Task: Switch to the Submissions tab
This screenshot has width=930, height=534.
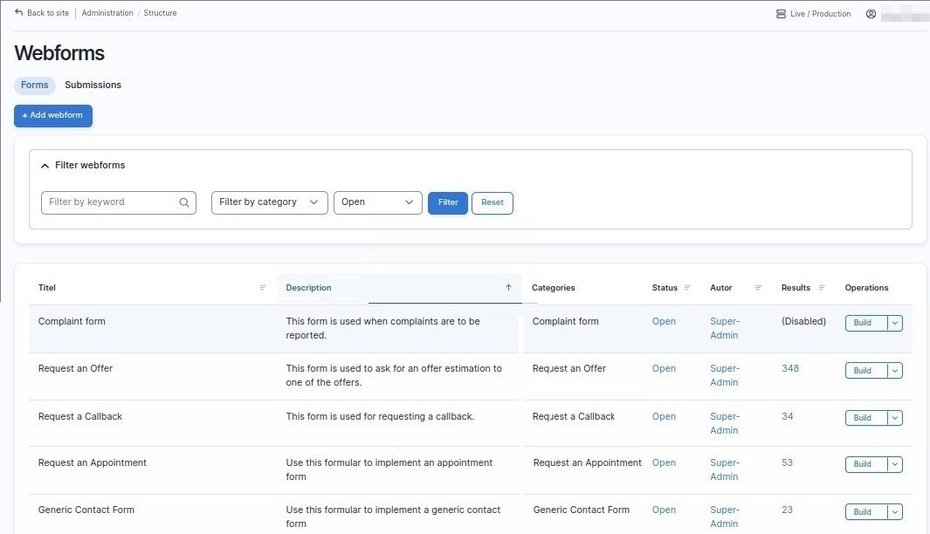Action: click(x=93, y=85)
